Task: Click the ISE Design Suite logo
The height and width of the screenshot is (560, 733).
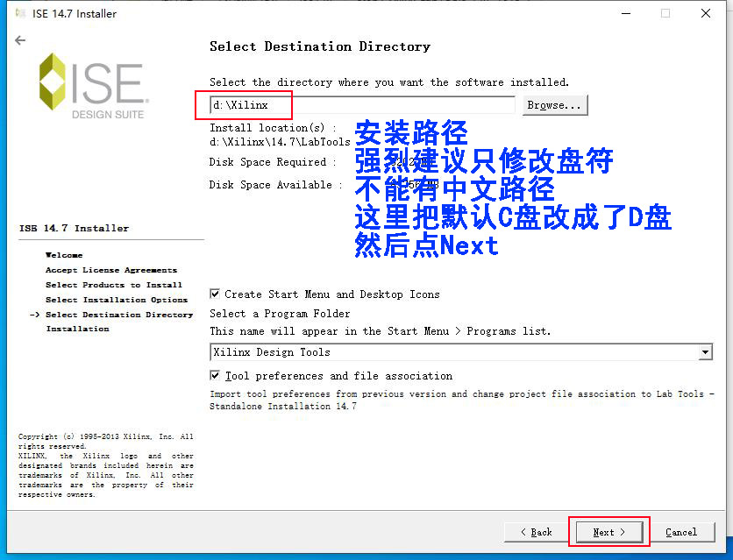Action: point(92,86)
